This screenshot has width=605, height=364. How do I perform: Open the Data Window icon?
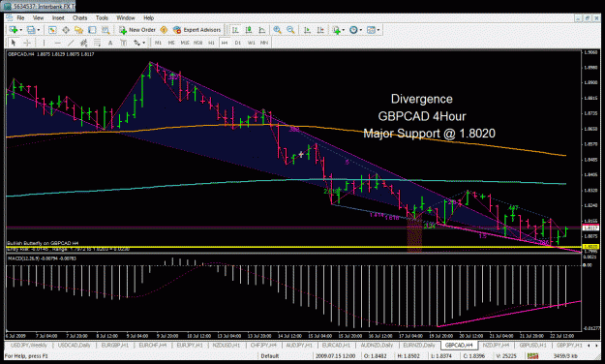(x=66, y=30)
